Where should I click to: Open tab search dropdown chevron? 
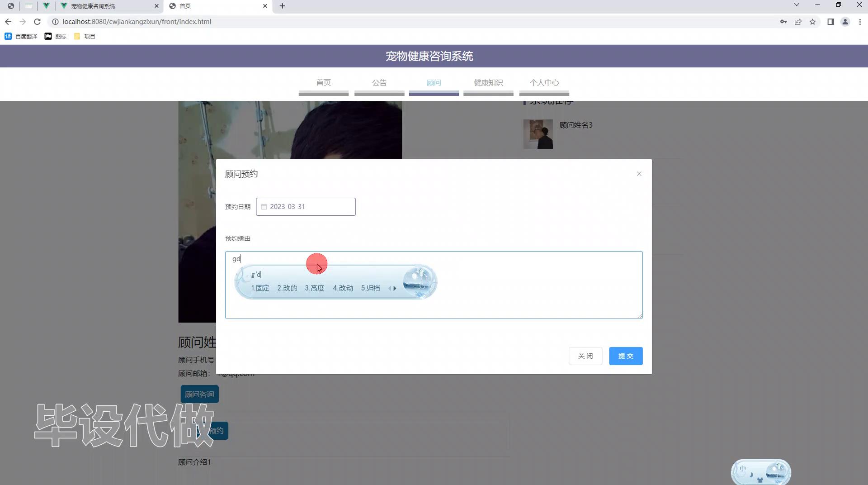[797, 5]
